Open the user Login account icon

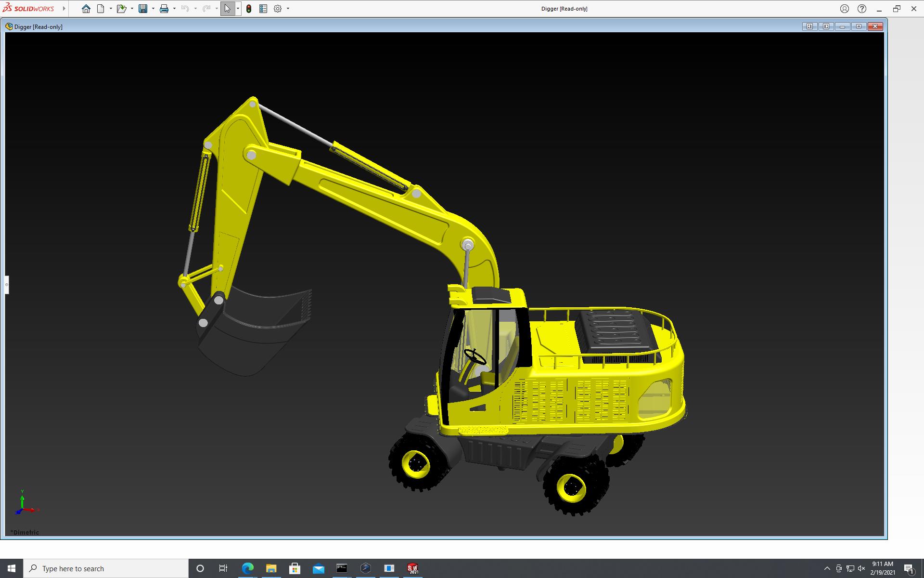tap(845, 9)
